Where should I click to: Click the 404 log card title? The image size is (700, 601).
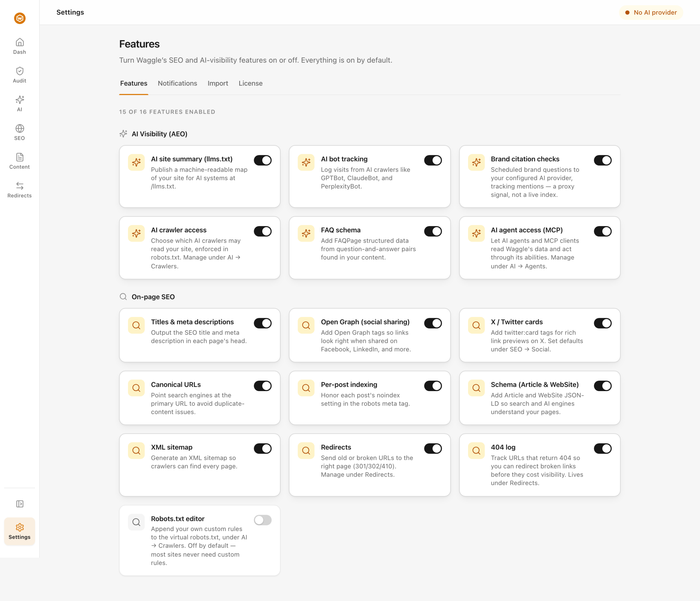click(503, 447)
